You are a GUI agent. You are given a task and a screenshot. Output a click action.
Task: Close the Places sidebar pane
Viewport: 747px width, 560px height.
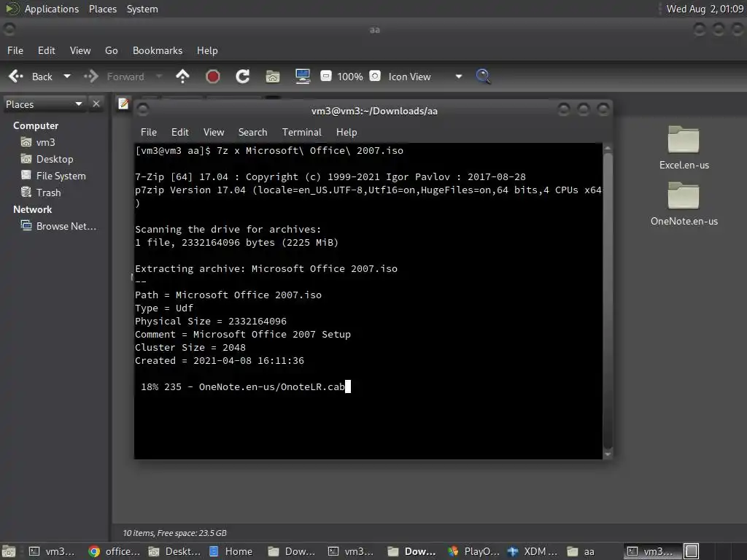tap(96, 104)
